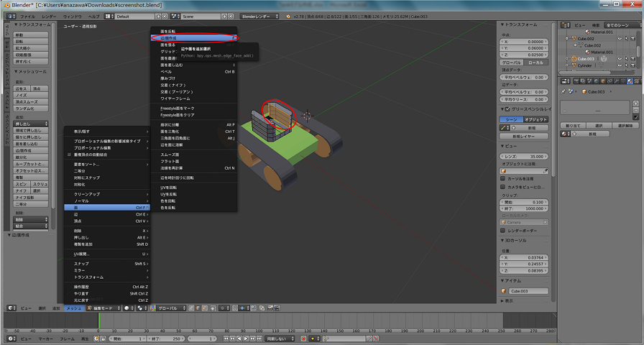Open the transform orientation Global dropdown
644x345 pixels.
[170, 308]
